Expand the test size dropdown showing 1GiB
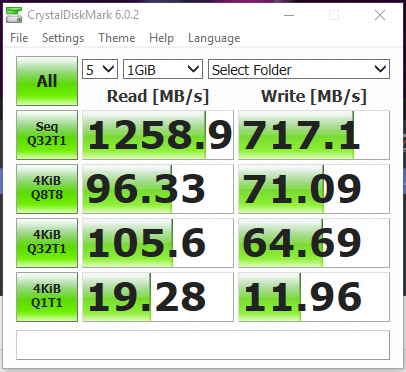Viewport: 406px width, 372px height. pos(163,69)
